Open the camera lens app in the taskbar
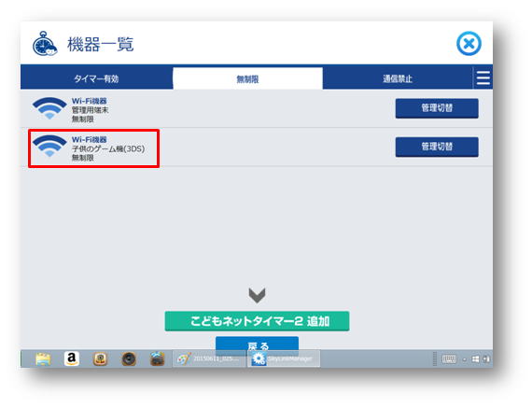532x407 pixels. (129, 359)
